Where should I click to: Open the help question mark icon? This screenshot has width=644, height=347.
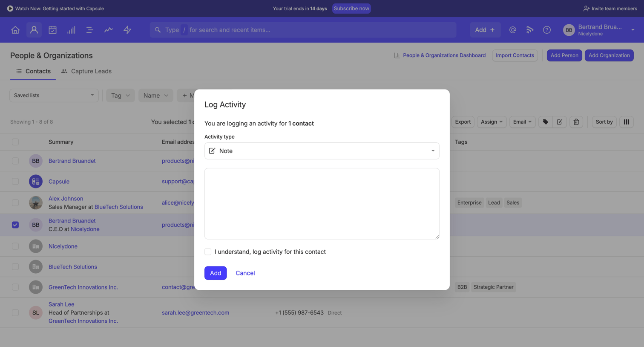[547, 30]
